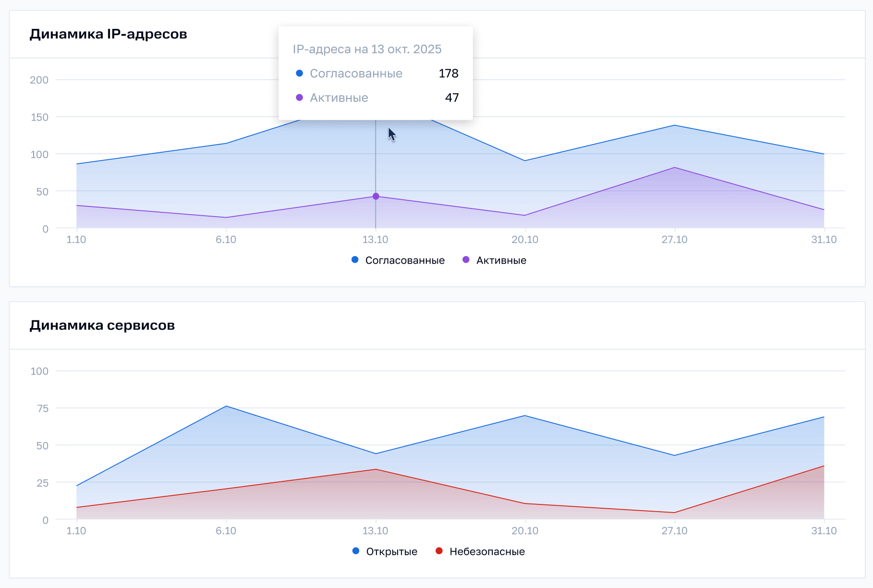
Task: Click the Динамика IP-адресов panel title
Action: pyautogui.click(x=108, y=34)
